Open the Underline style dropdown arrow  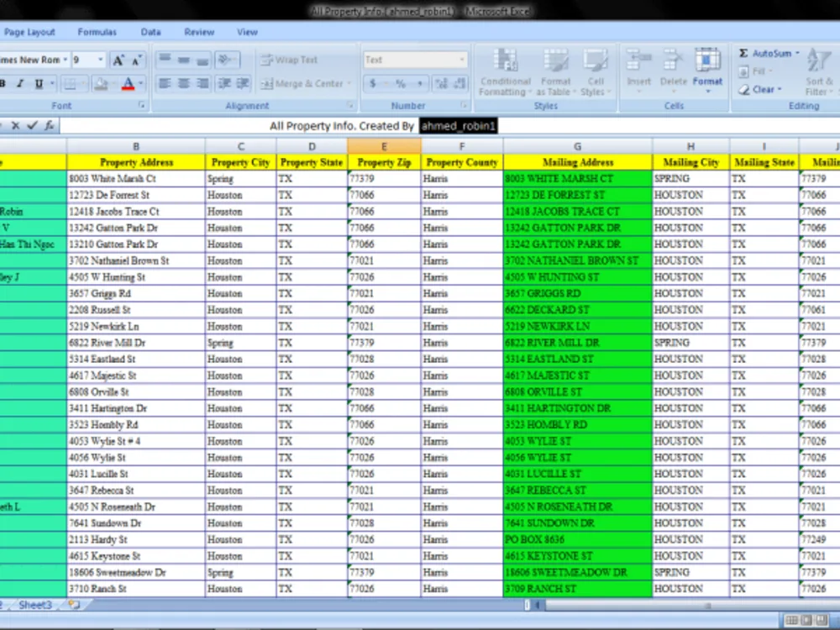point(52,83)
